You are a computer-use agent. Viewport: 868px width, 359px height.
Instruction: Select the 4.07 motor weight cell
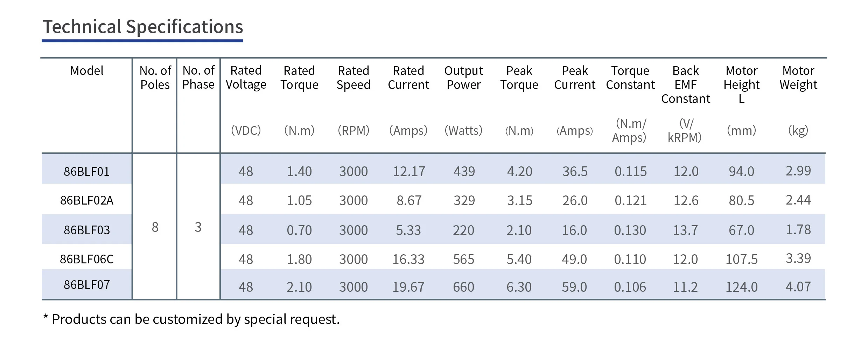pos(798,287)
